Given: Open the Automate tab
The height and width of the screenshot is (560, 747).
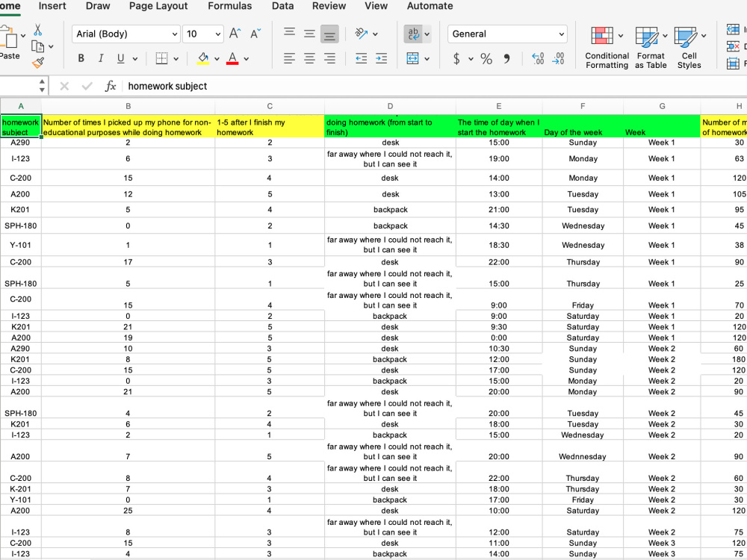Looking at the screenshot, I should (430, 6).
